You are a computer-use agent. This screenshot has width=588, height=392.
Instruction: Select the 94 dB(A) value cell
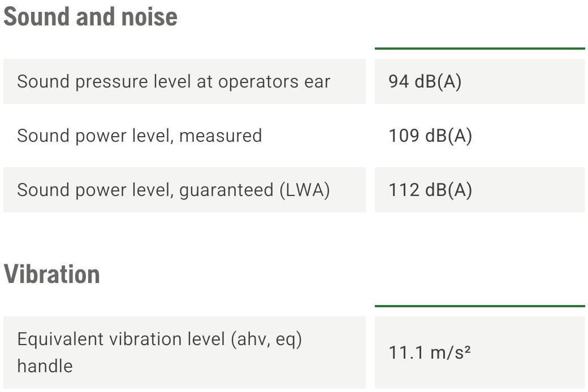click(x=479, y=81)
